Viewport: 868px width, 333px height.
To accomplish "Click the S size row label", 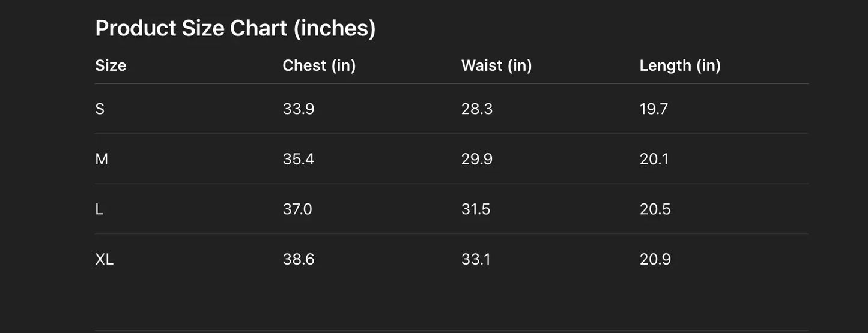I will [100, 109].
